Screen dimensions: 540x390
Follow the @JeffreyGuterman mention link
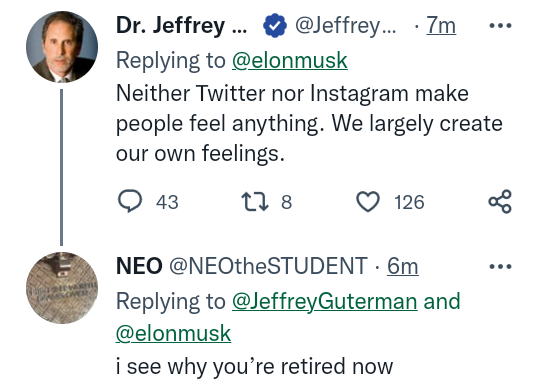pos(324,301)
